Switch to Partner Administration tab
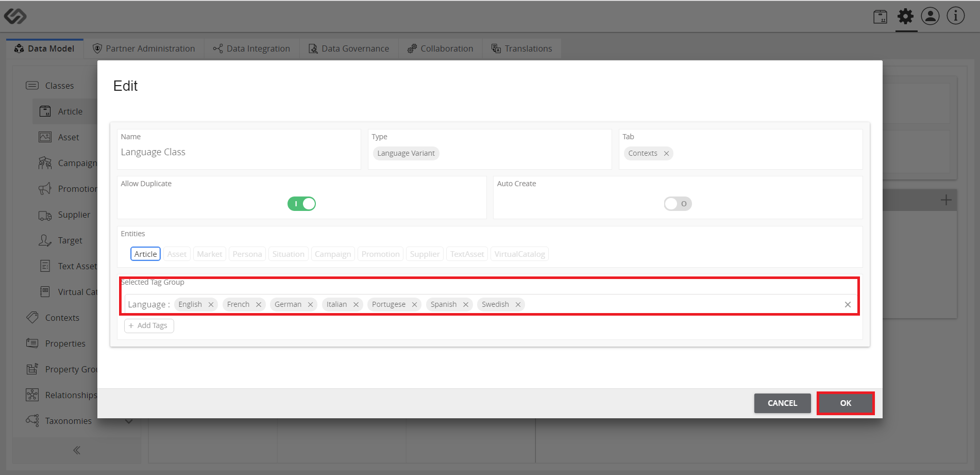Image resolution: width=980 pixels, height=475 pixels. click(x=144, y=48)
